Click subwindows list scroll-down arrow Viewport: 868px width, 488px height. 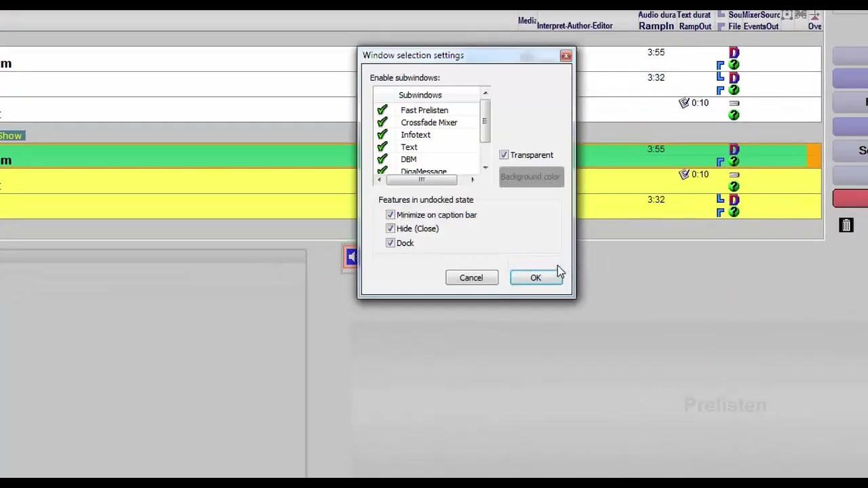pos(485,167)
